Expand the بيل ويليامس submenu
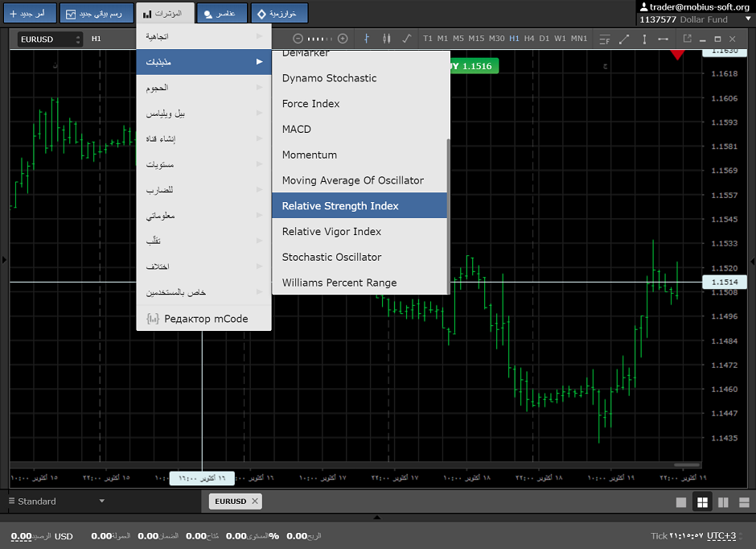 (x=204, y=113)
